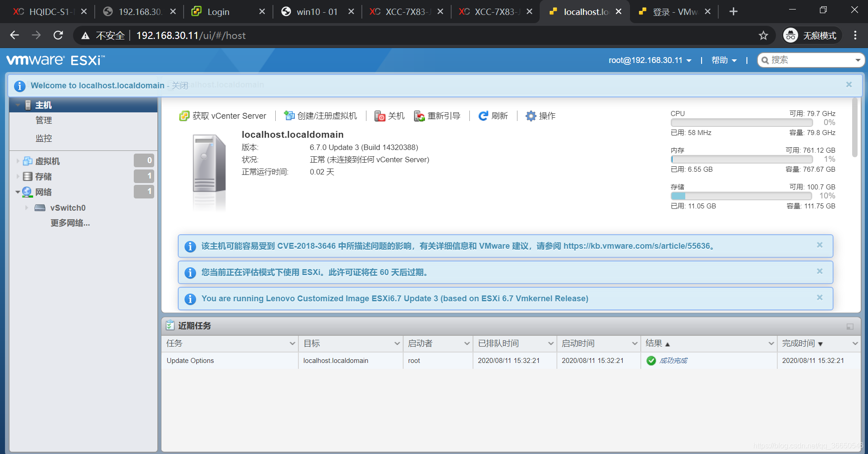Click the Welcome banner info icon
868x454 pixels.
pos(20,86)
